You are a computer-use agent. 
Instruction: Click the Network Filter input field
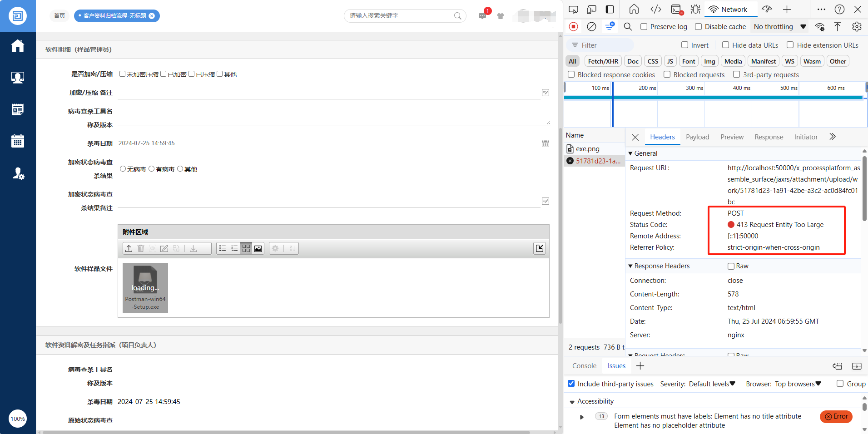click(600, 45)
